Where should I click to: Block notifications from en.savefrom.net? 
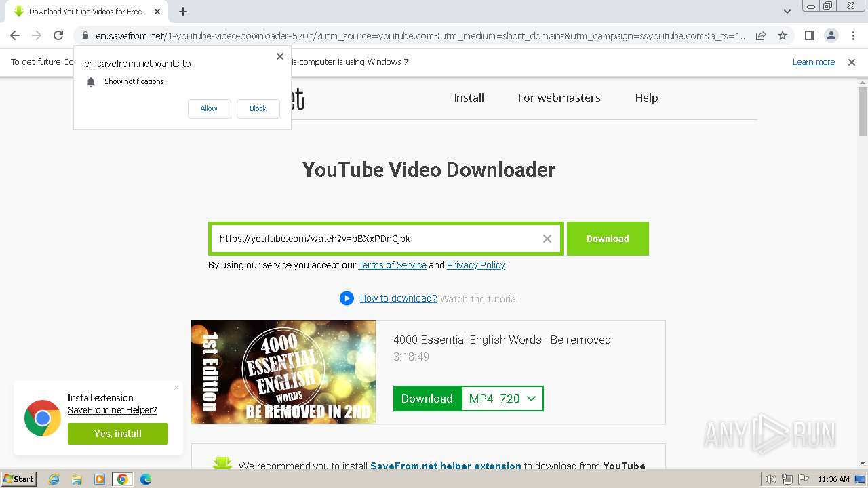click(x=258, y=108)
